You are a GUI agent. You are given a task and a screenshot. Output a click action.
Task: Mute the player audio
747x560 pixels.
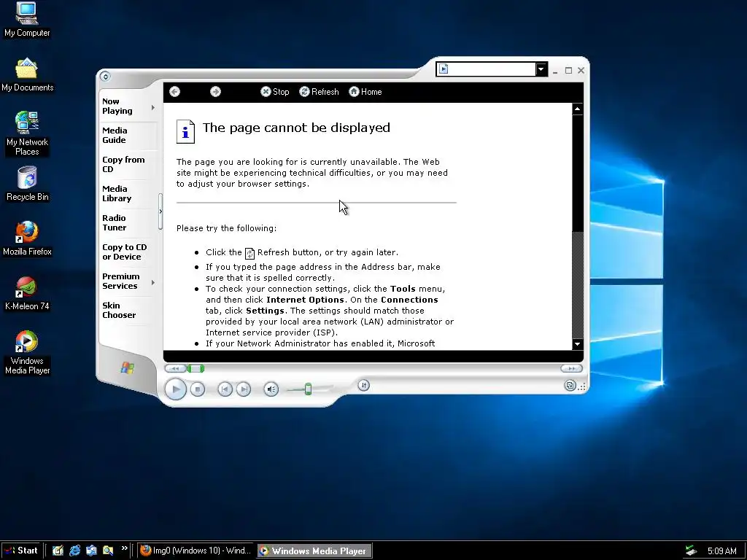click(271, 389)
